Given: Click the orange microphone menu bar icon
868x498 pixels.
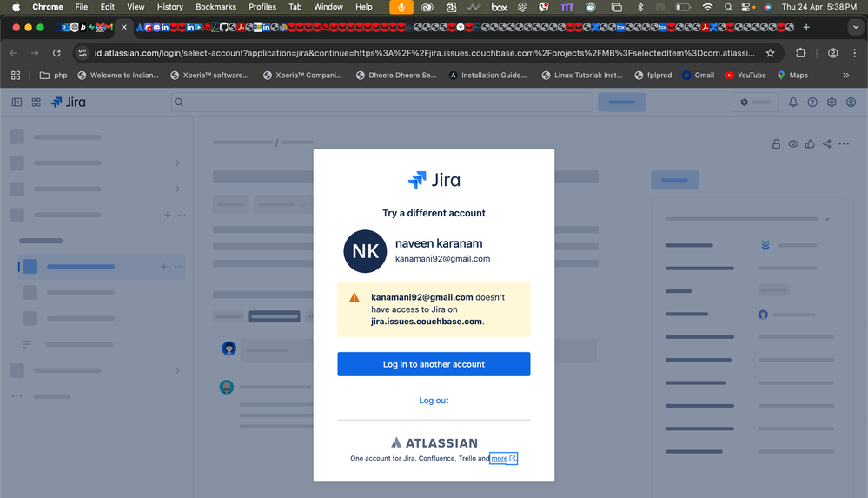Looking at the screenshot, I should [401, 7].
